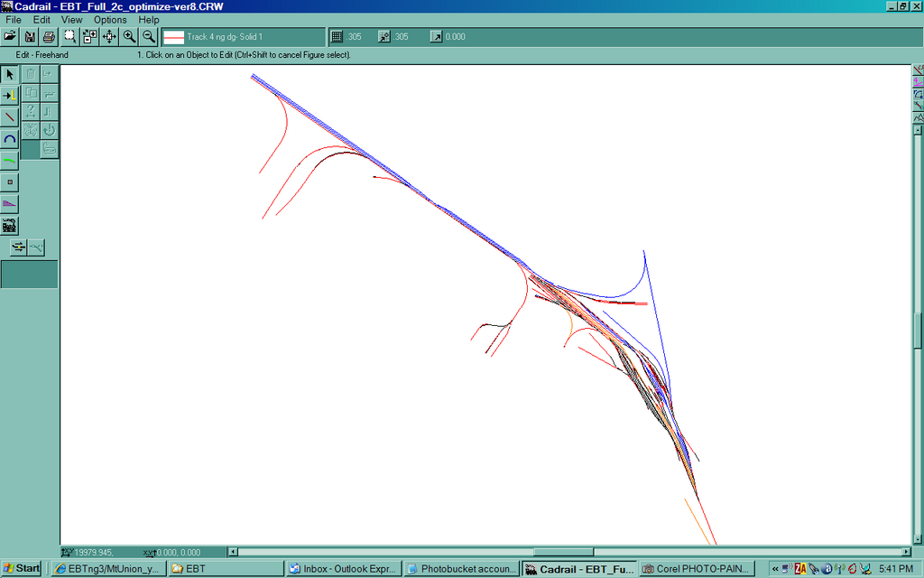Select the purple grade wedge tool

(9, 204)
